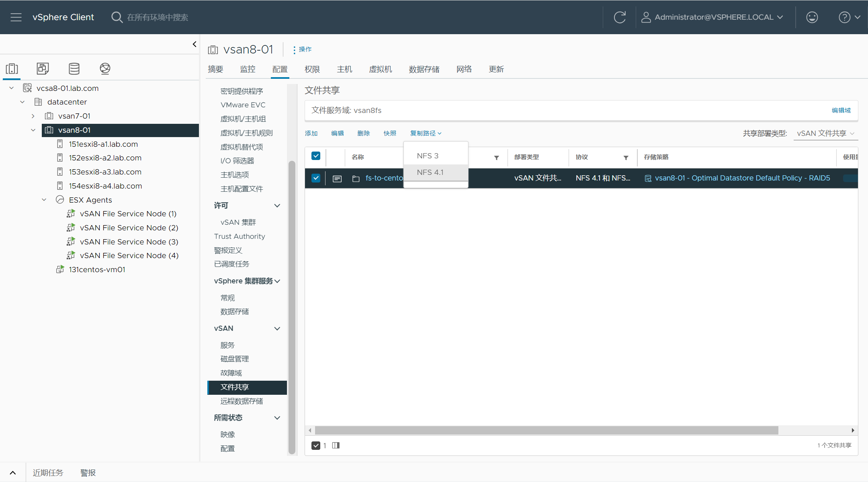Image resolution: width=868 pixels, height=482 pixels.
Task: Switch to VMs and Templates inventory view
Action: [x=43, y=68]
